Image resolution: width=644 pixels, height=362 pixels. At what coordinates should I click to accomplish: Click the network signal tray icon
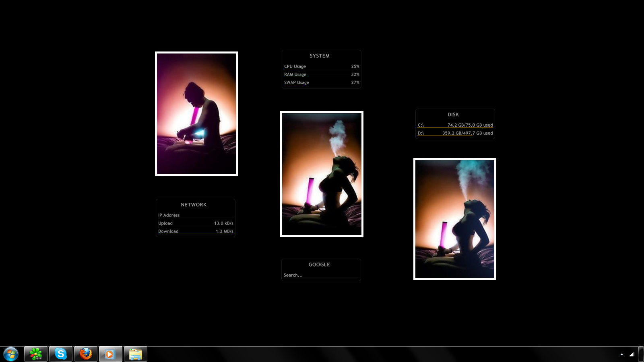[632, 354]
